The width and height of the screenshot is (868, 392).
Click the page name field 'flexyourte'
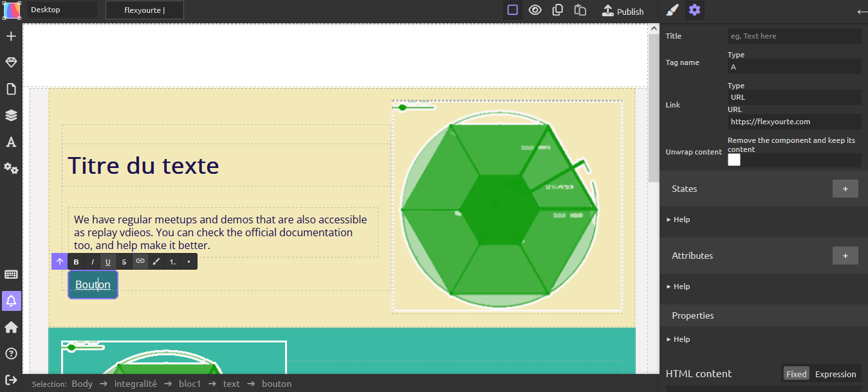(145, 10)
